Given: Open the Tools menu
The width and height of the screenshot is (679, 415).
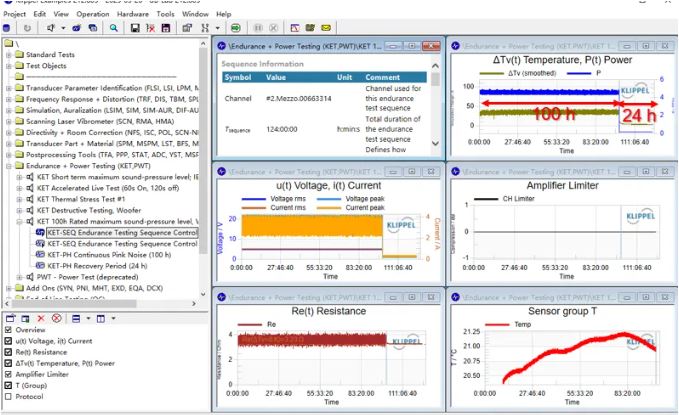Looking at the screenshot, I should click(165, 14).
